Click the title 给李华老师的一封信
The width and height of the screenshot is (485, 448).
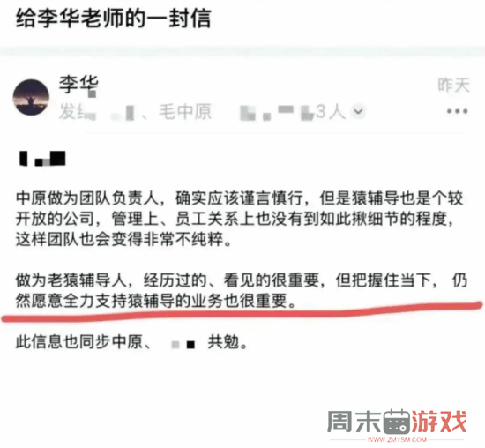point(113,18)
